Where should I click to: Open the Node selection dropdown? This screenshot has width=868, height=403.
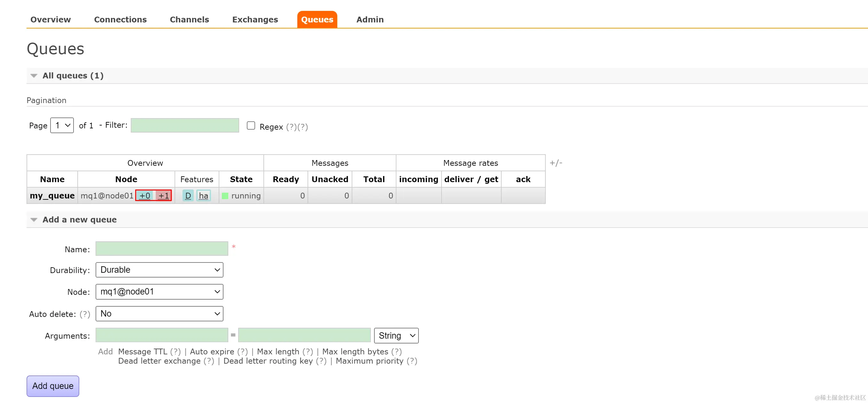[160, 292]
